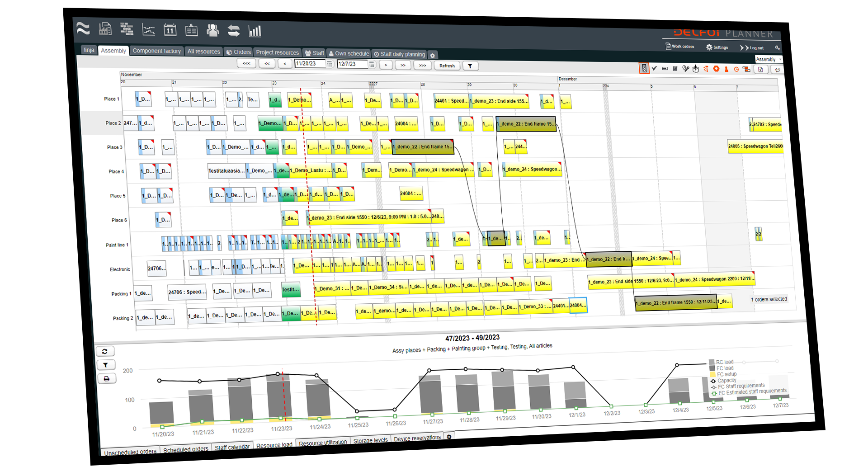Image resolution: width=868 pixels, height=476 pixels.
Task: Open the Resource utilization tab
Action: click(x=323, y=443)
